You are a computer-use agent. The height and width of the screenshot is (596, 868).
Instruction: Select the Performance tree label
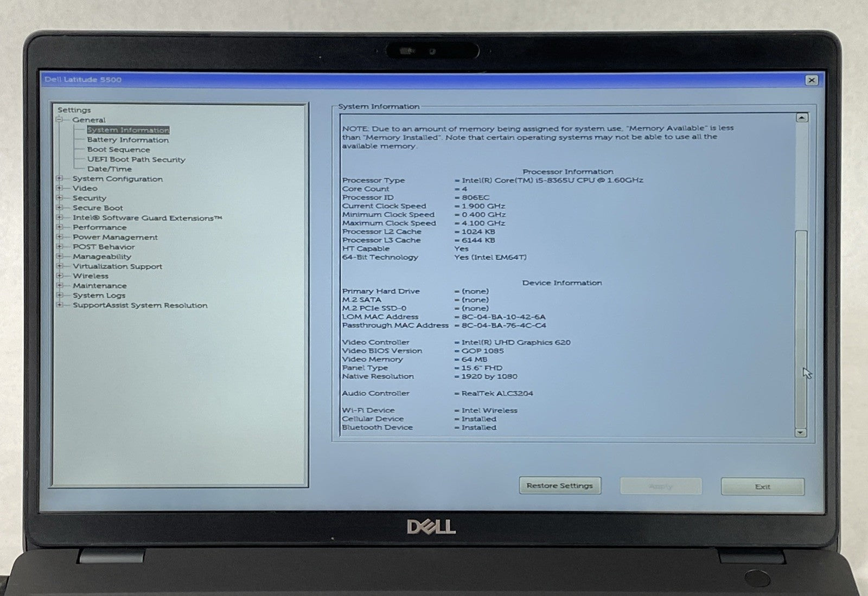point(100,227)
